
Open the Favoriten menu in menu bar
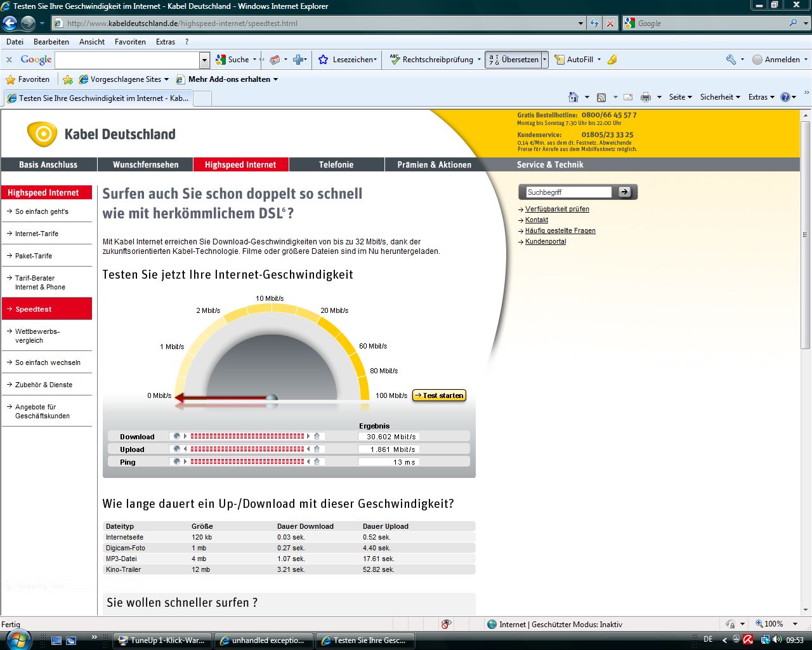130,42
